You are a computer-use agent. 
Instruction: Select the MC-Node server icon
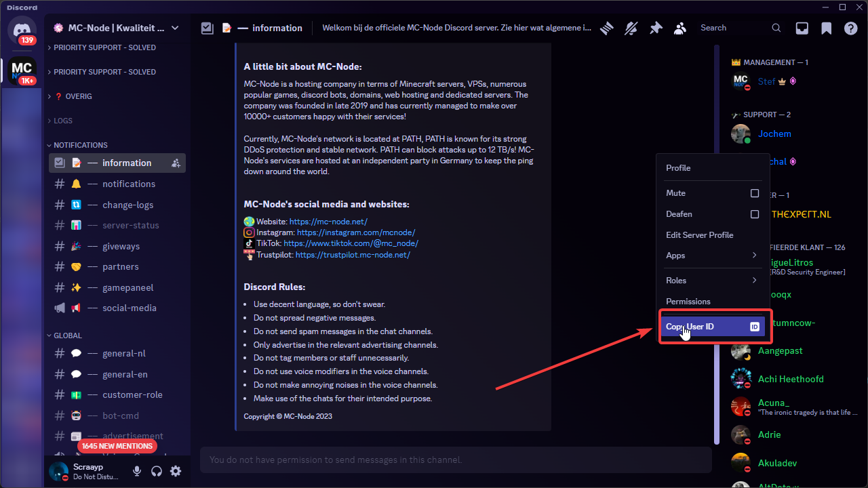[x=22, y=70]
